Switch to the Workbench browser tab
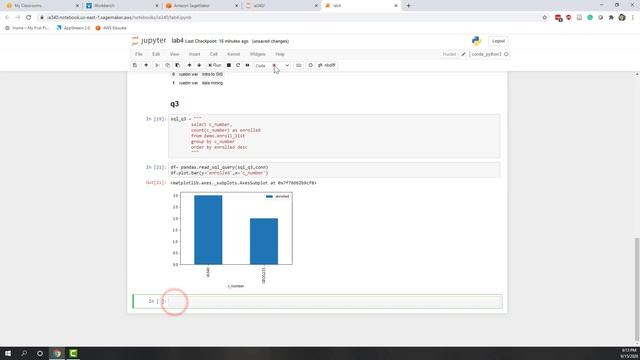Viewport: 640px width, 360px height. 122,6
